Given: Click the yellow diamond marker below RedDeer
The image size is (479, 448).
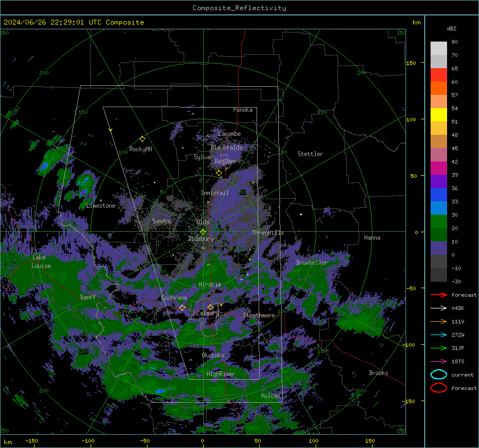Looking at the screenshot, I should (x=219, y=173).
